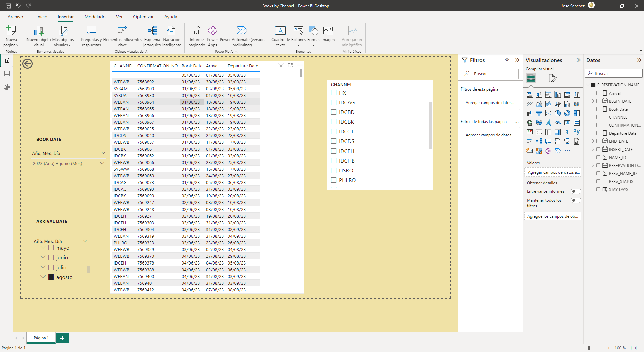Open the format visual pane icon
Screen dimensions: 644x352
click(552, 78)
